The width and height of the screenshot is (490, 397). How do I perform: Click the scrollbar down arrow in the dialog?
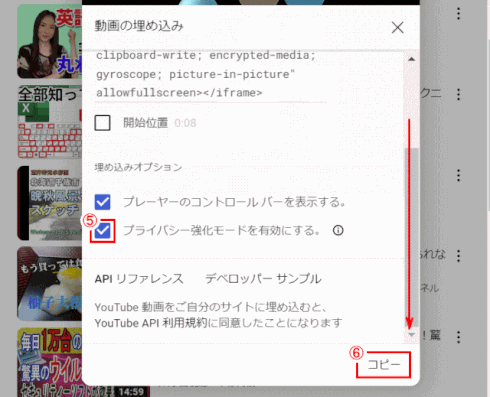pos(412,335)
